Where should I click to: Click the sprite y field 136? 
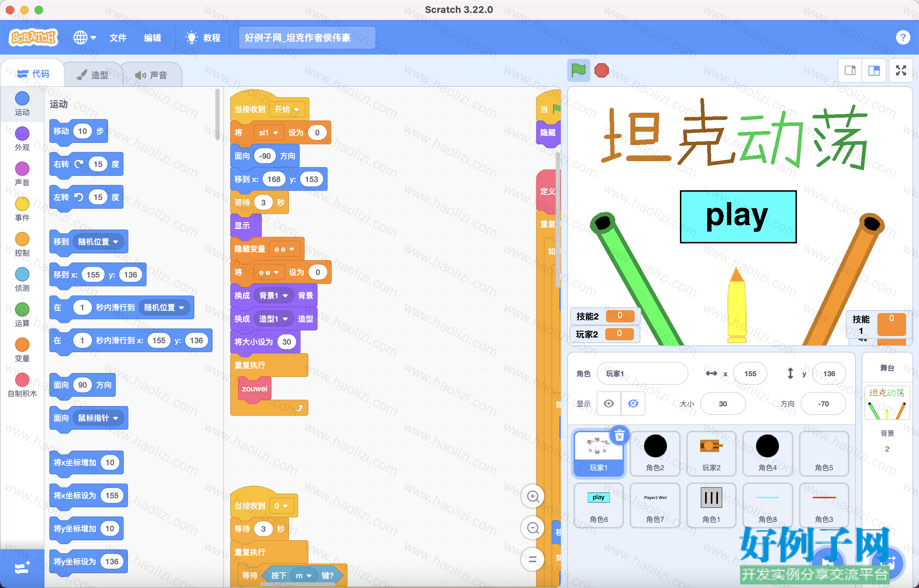pos(829,373)
